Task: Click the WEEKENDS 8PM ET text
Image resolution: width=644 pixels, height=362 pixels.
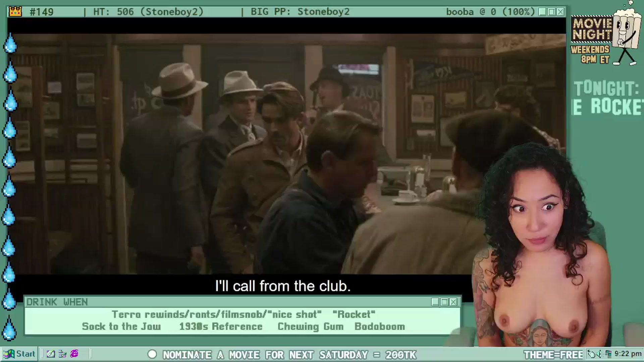Action: click(x=590, y=54)
